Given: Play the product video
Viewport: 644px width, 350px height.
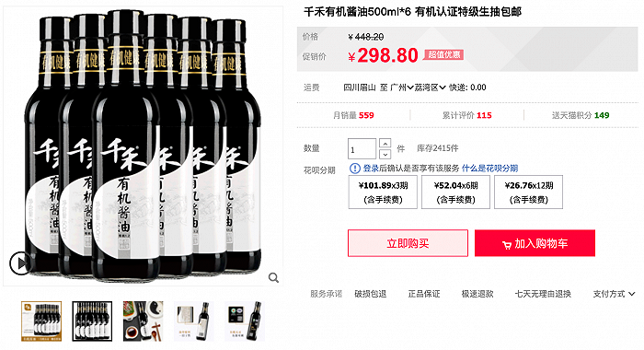Looking at the screenshot, I should point(20,262).
